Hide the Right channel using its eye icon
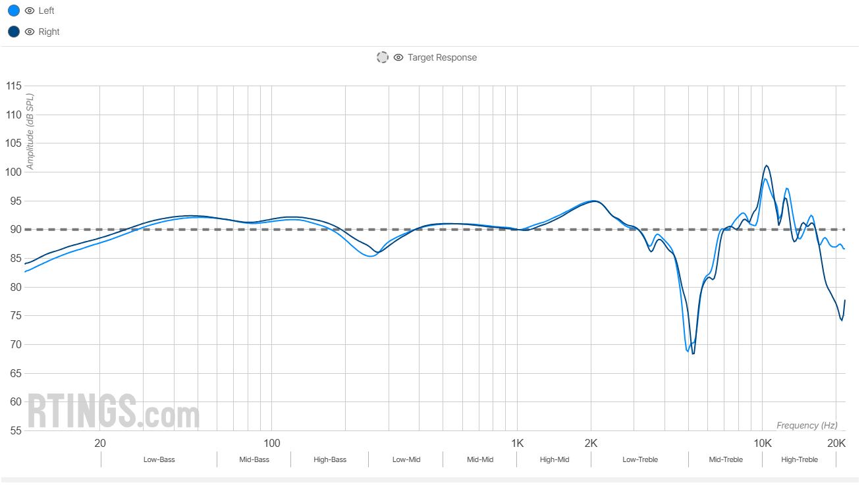 click(x=30, y=32)
